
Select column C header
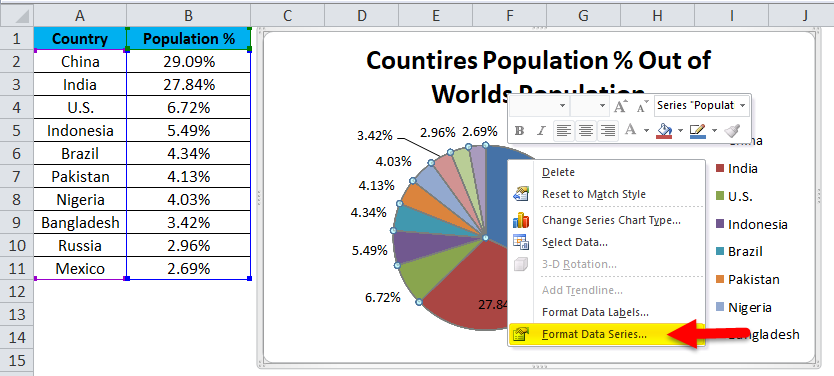click(x=288, y=16)
